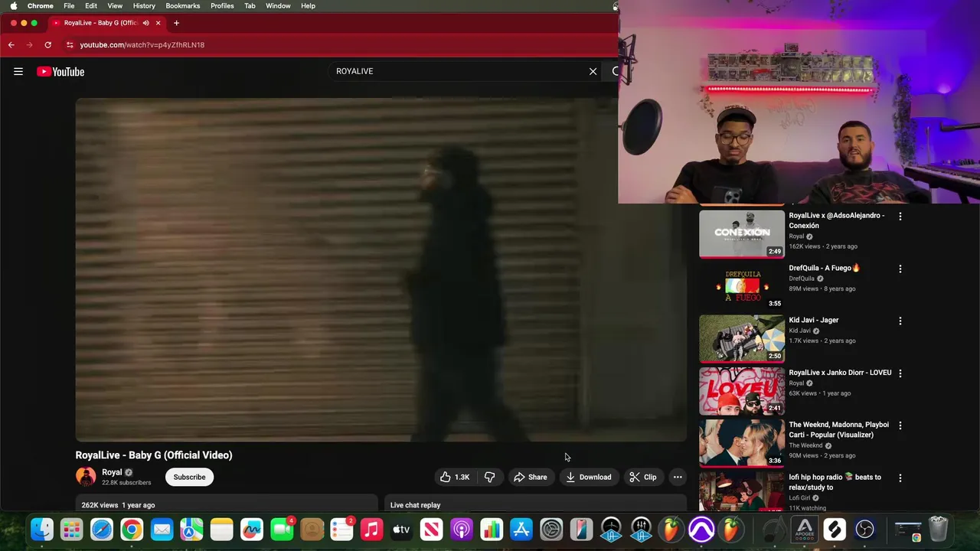The image size is (980, 551).
Task: Open options for lofi hip hop radio
Action: (900, 478)
